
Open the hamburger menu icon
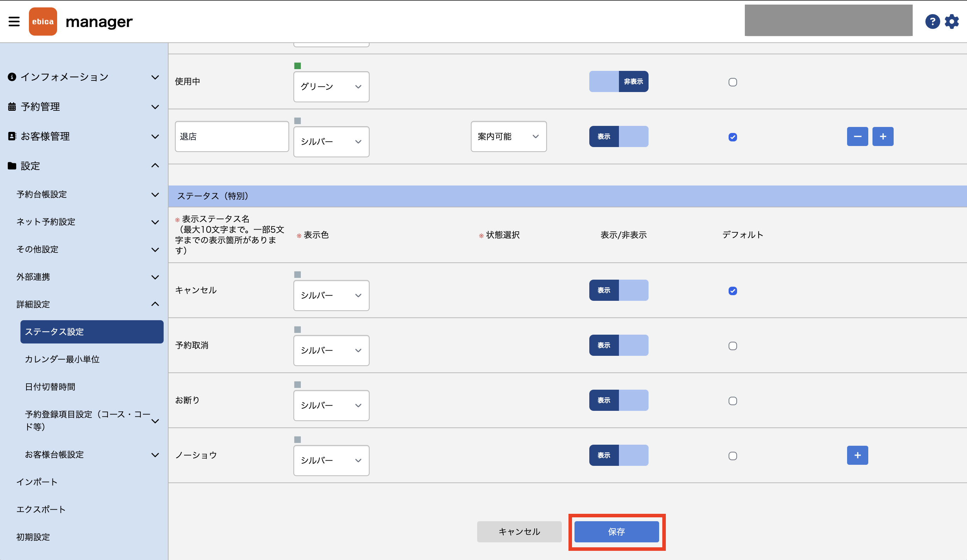tap(14, 22)
